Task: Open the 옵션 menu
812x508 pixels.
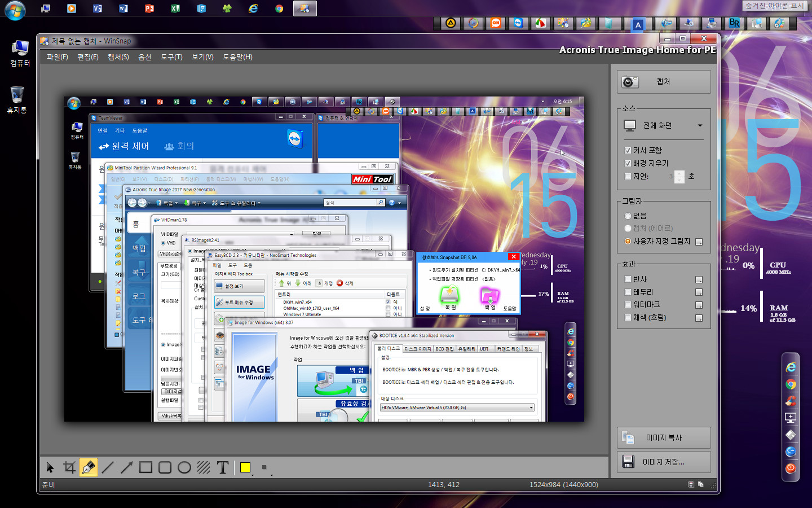Action: [x=145, y=57]
